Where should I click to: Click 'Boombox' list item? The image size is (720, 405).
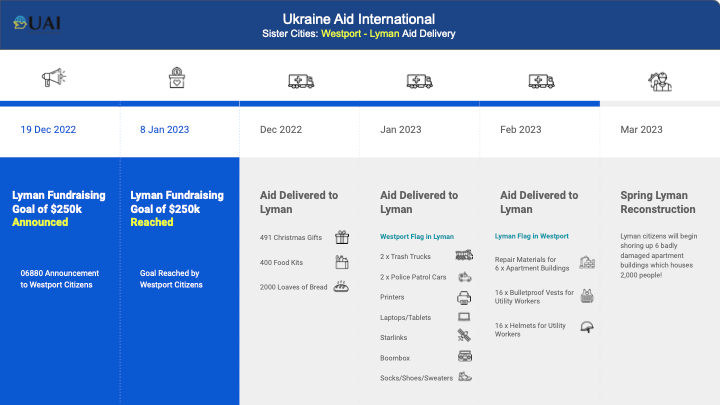point(395,358)
